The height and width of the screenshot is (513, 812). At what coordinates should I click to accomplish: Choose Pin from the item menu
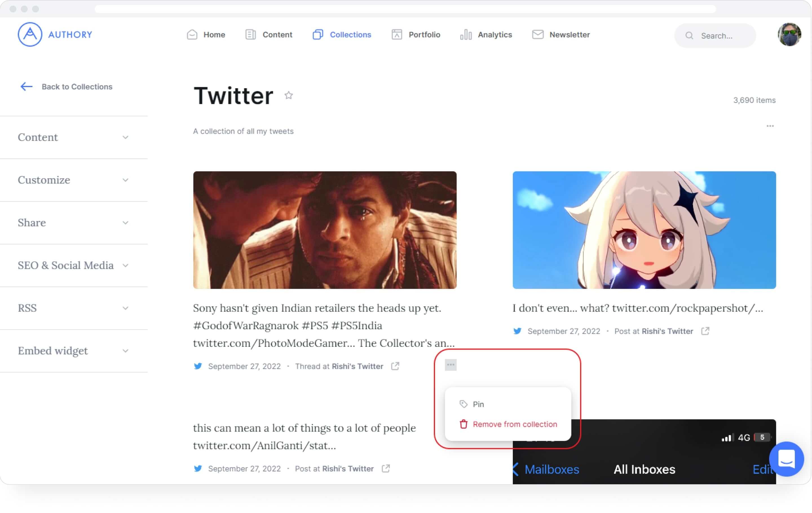coord(508,404)
